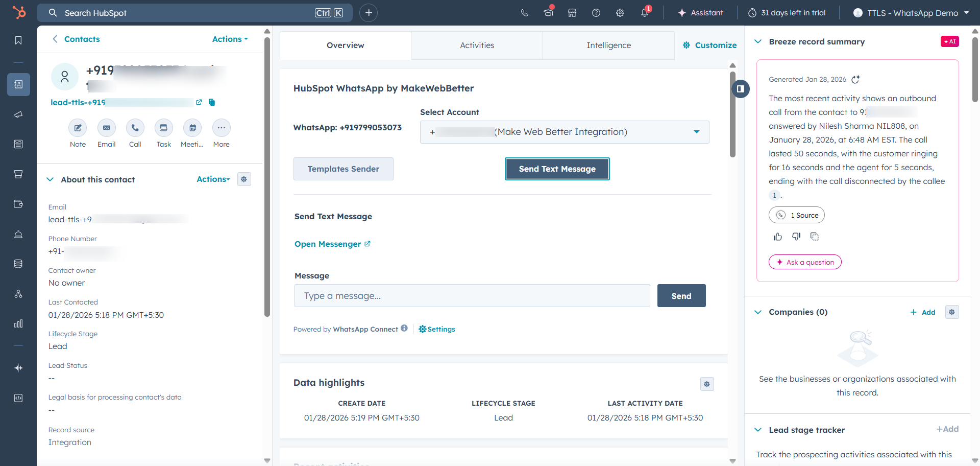The width and height of the screenshot is (980, 466).
Task: Switch to the Intelligence tab
Action: [x=608, y=45]
